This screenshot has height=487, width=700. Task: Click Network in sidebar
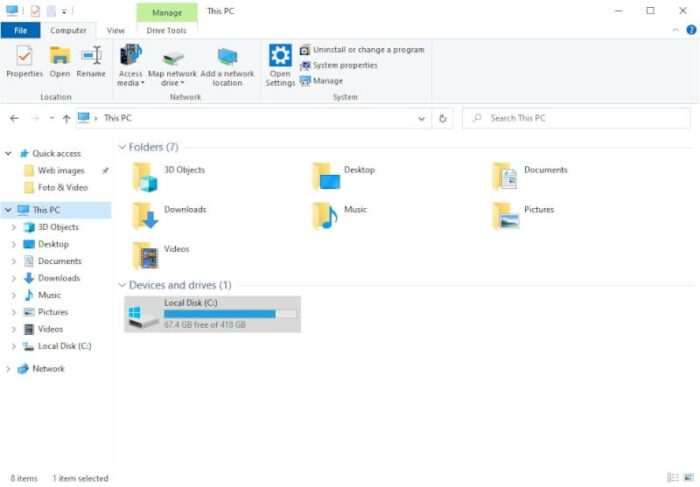coord(48,369)
